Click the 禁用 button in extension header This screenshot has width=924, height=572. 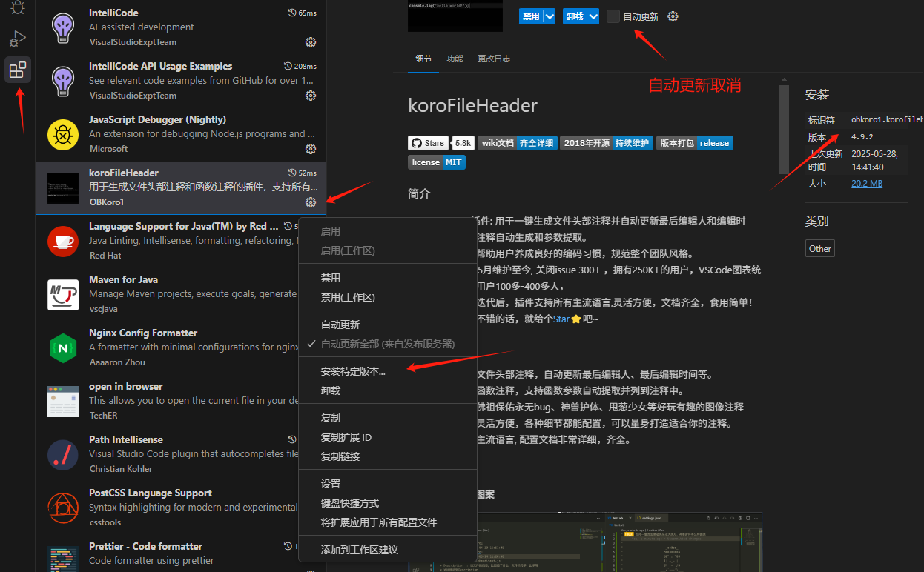click(531, 16)
